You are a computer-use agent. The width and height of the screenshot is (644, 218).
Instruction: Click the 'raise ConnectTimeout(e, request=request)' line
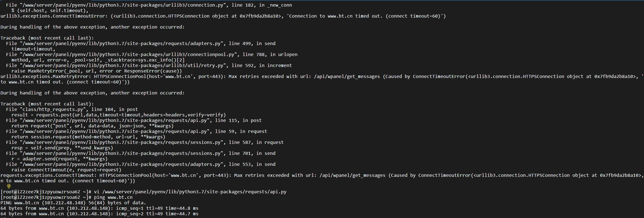coord(66,170)
